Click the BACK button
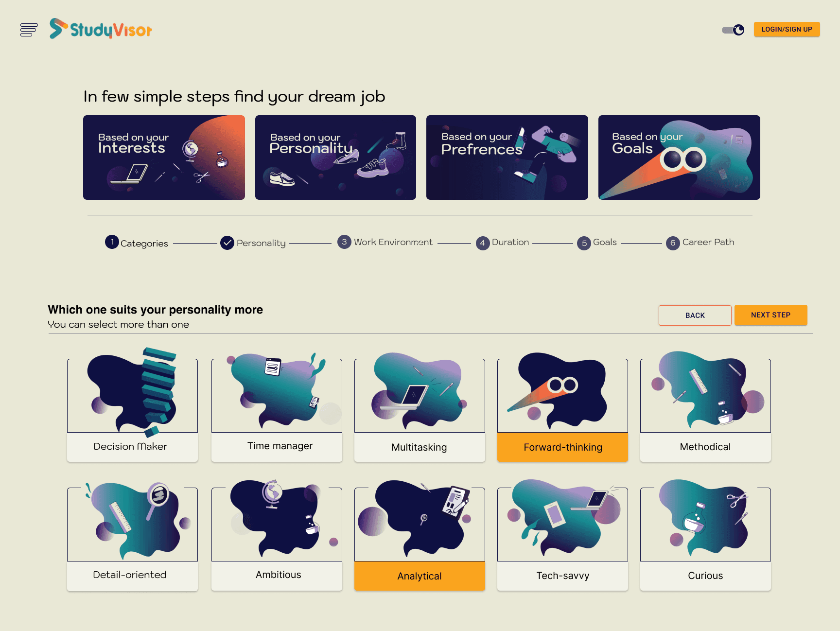The height and width of the screenshot is (631, 840). (695, 315)
